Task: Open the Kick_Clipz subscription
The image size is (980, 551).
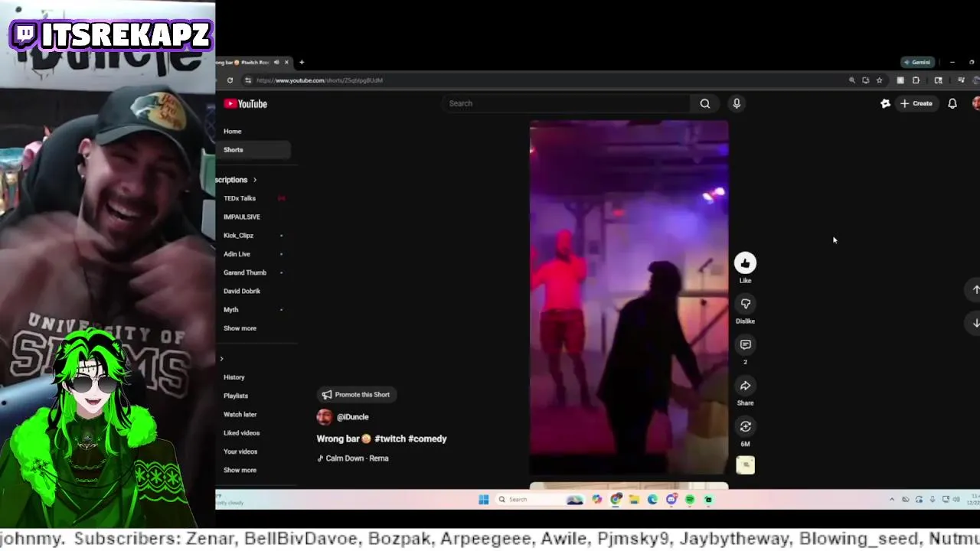Action: [x=238, y=236]
